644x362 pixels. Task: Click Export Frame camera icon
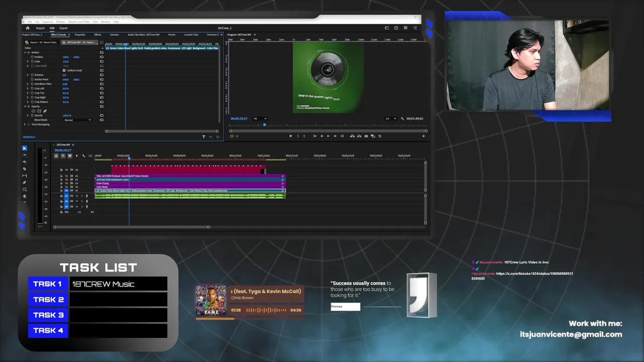(x=366, y=136)
